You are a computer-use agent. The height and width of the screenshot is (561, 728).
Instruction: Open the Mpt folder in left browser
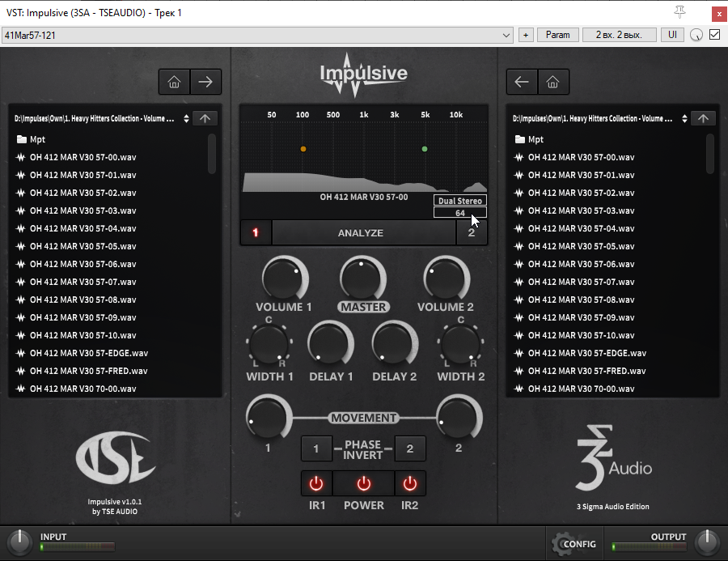point(31,139)
